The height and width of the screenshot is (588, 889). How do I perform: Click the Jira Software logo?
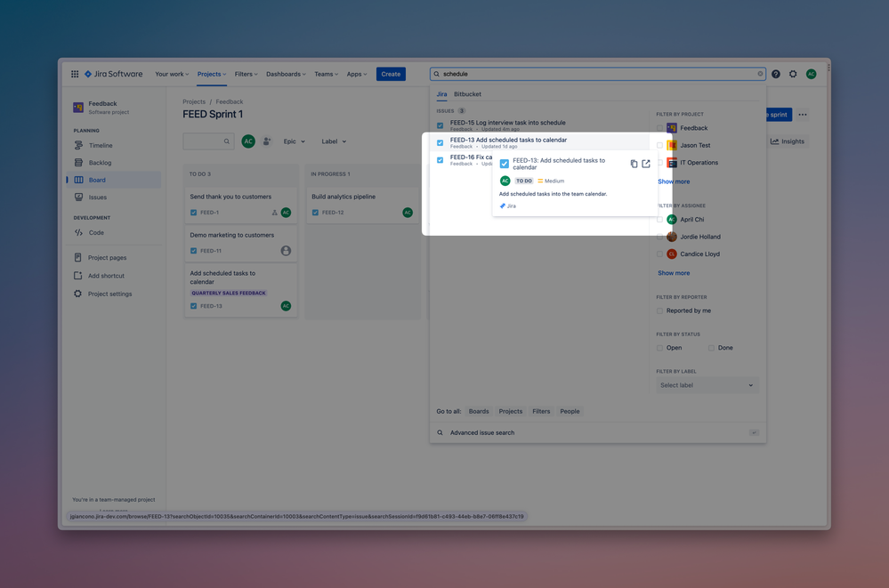(x=113, y=74)
